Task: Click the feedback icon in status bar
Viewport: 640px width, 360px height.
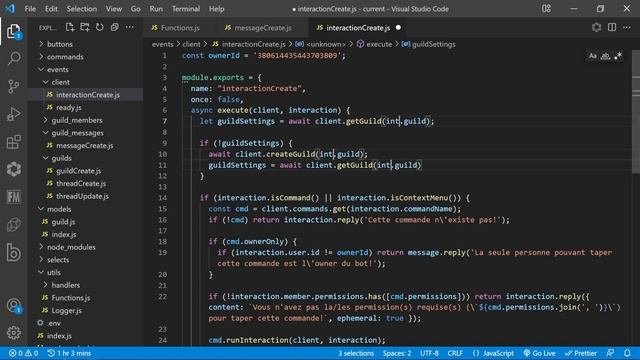Action: click(x=611, y=353)
